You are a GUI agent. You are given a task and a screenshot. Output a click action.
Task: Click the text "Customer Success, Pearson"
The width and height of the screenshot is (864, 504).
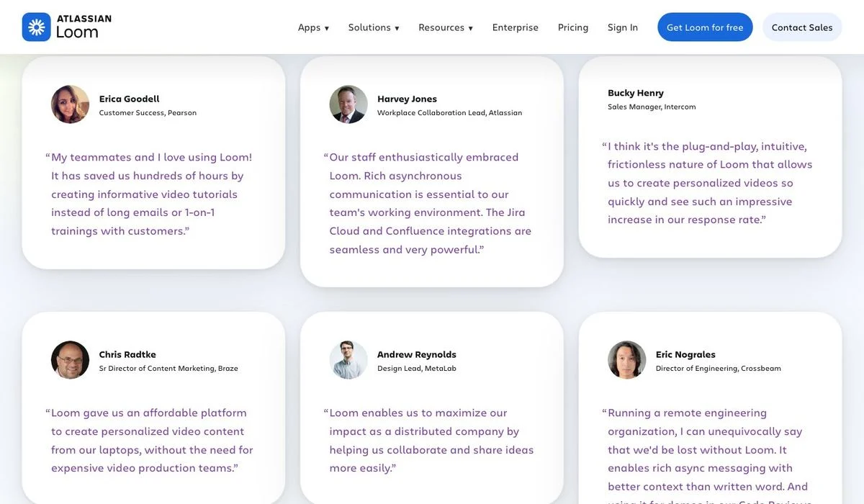click(148, 113)
